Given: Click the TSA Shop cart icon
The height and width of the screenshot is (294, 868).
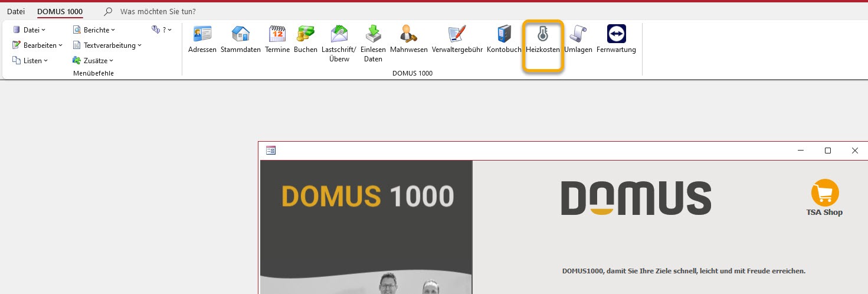Looking at the screenshot, I should [x=825, y=192].
